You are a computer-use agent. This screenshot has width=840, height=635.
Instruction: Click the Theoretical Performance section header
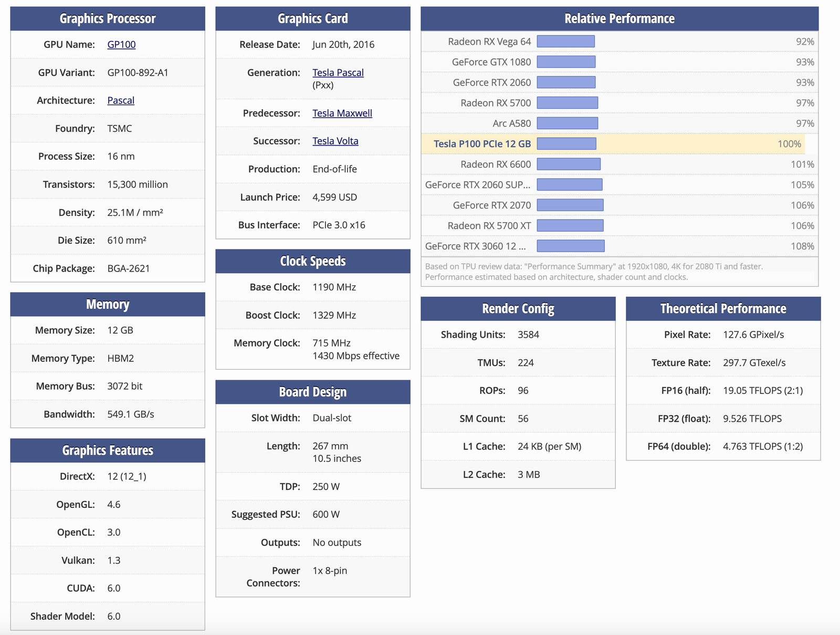pos(723,309)
